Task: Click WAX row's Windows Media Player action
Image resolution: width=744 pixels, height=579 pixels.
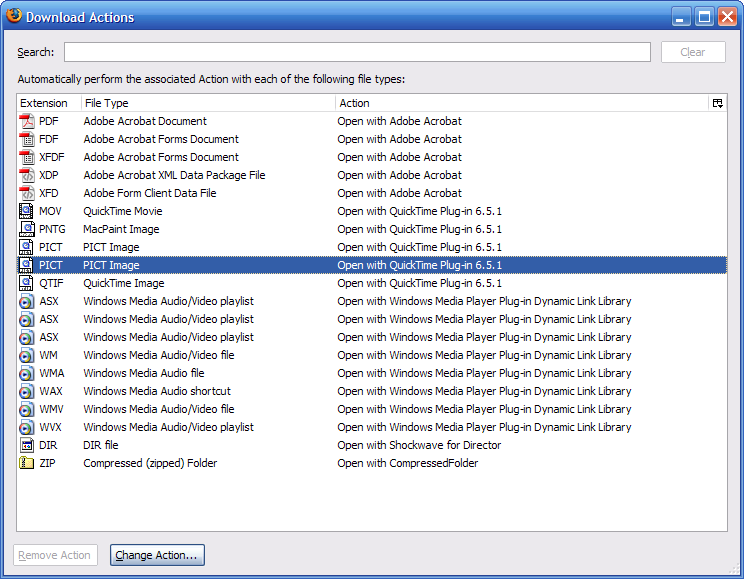Action: [x=484, y=392]
